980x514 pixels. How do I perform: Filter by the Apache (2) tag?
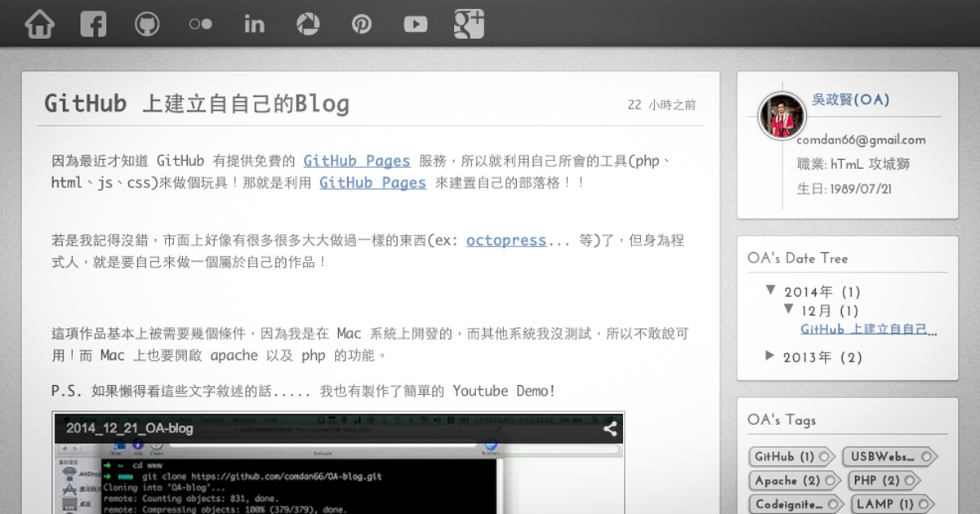(795, 481)
